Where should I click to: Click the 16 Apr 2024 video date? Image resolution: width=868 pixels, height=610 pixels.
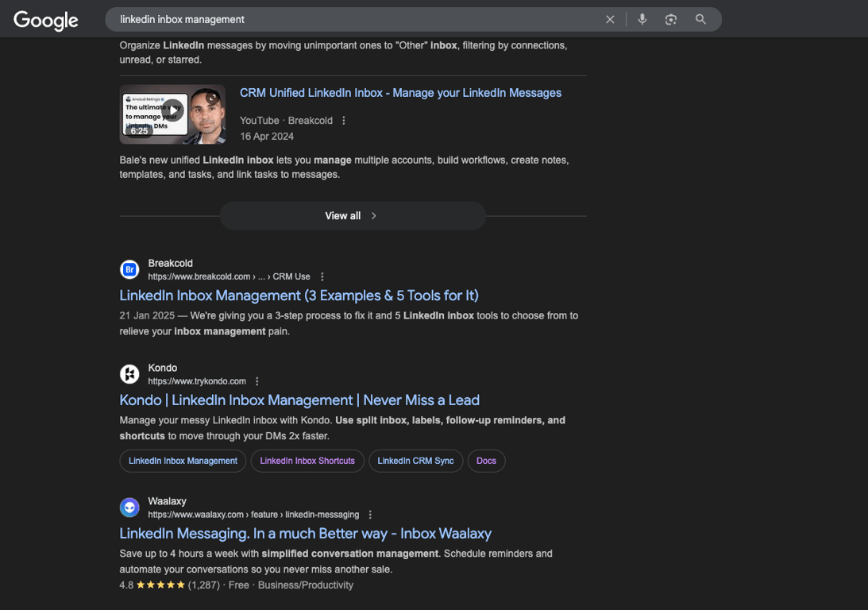coord(267,137)
